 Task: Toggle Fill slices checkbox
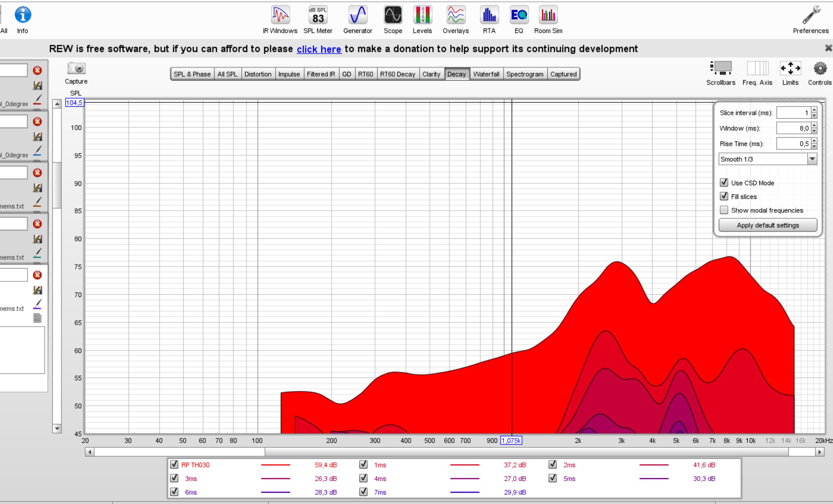[724, 196]
